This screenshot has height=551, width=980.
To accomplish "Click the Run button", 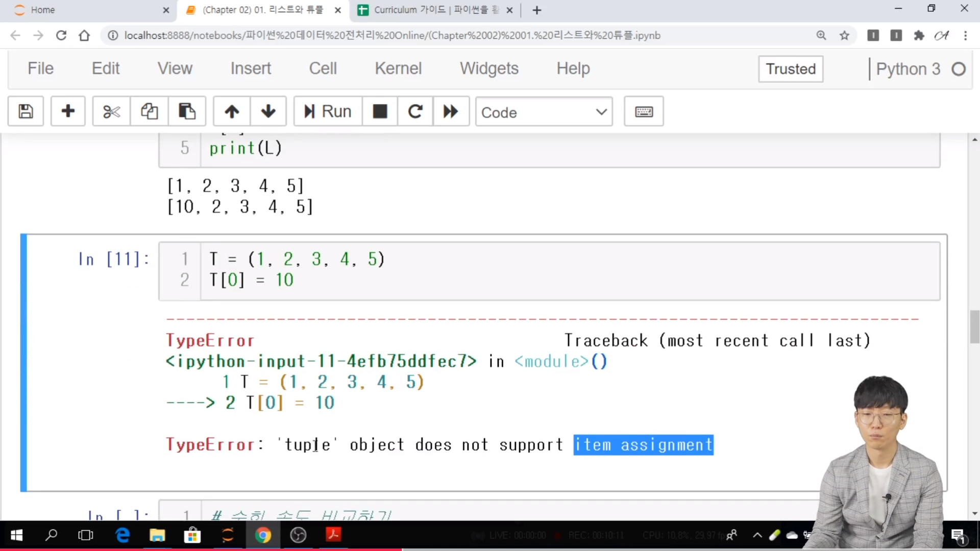I will point(328,111).
